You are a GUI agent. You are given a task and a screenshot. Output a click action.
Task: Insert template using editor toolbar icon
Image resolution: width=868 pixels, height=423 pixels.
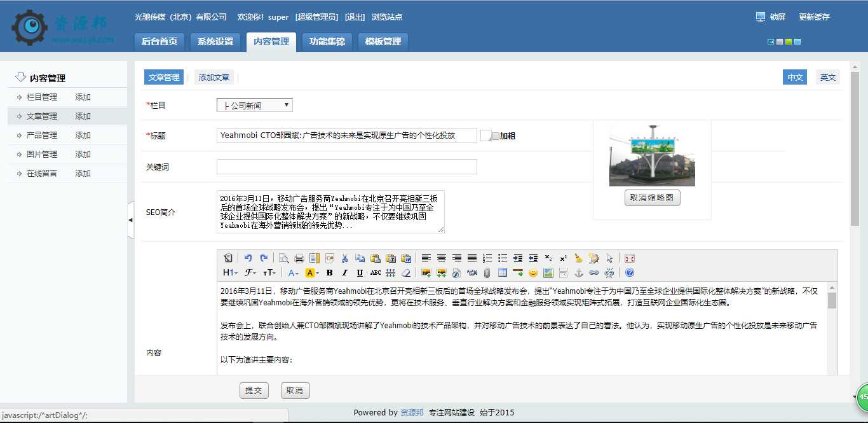point(315,258)
